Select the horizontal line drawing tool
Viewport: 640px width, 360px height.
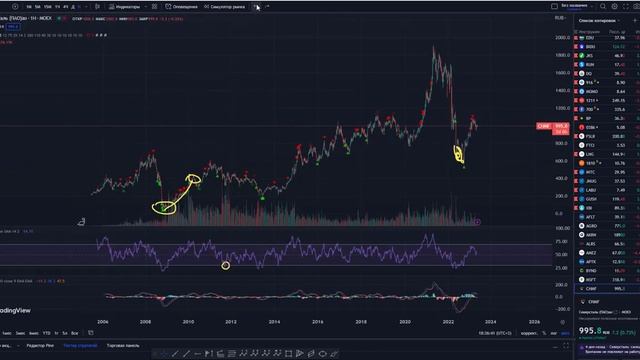pos(198,353)
